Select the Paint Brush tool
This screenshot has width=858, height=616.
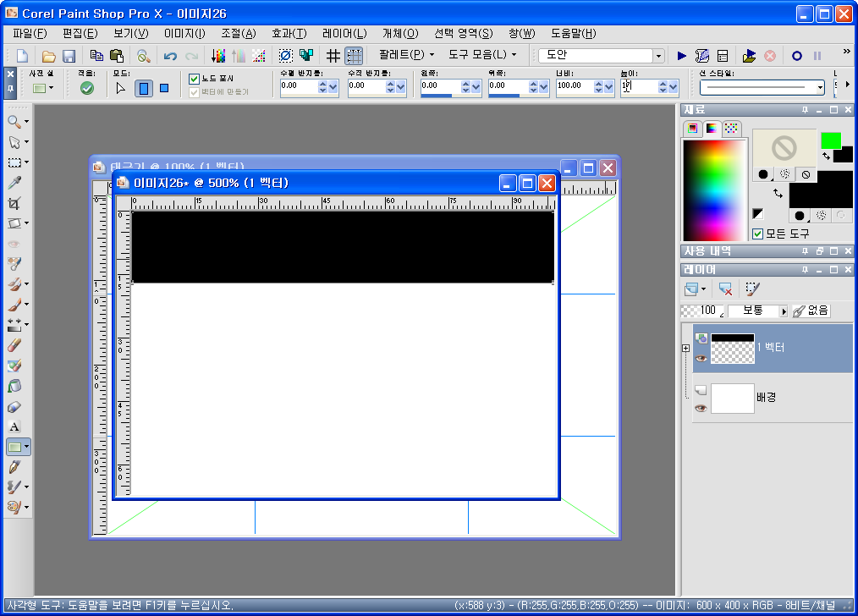coord(14,304)
